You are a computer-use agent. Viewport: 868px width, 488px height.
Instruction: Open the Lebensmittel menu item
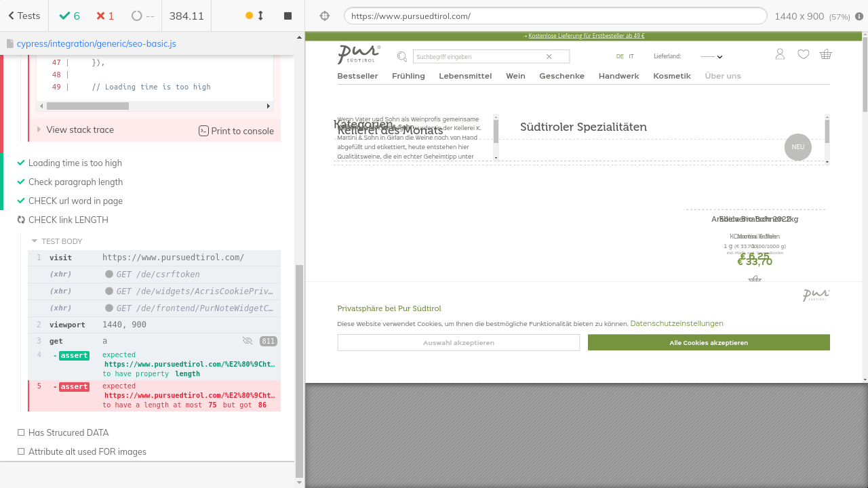(465, 76)
